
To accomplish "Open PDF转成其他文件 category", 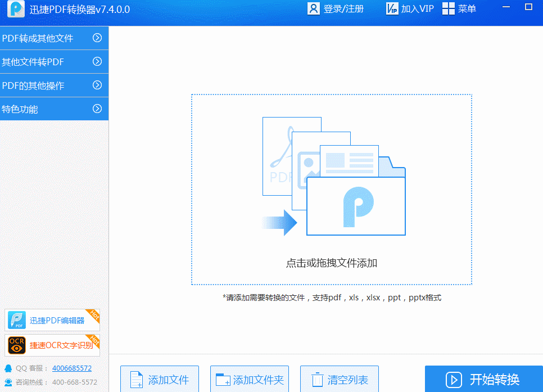I will (54, 38).
